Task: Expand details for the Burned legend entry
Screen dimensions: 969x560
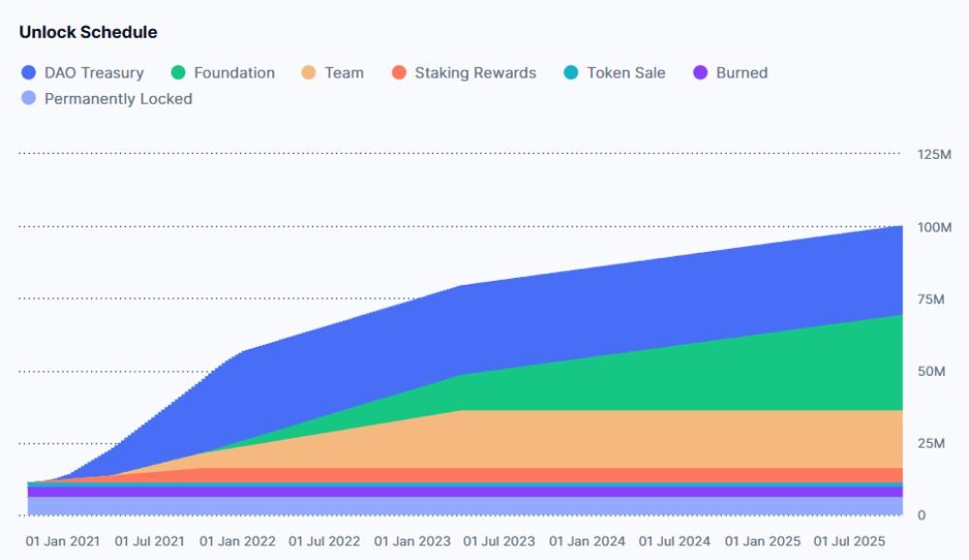Action: pyautogui.click(x=733, y=73)
